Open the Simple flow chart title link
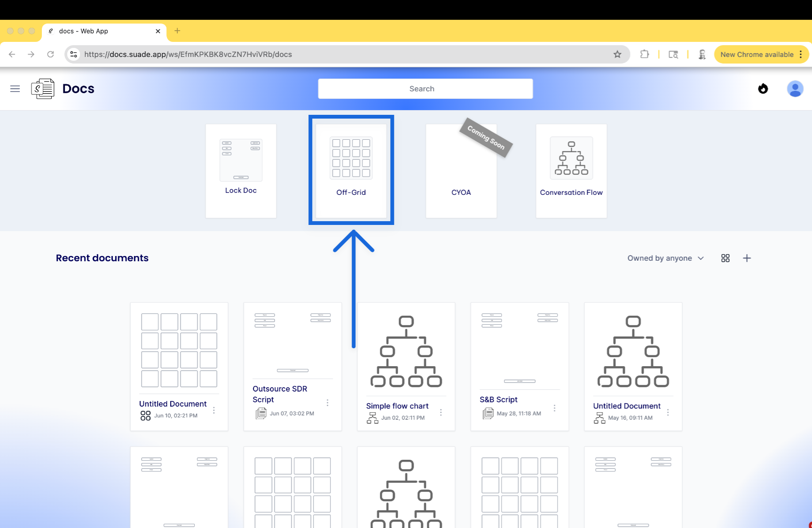812x528 pixels. [x=397, y=406]
